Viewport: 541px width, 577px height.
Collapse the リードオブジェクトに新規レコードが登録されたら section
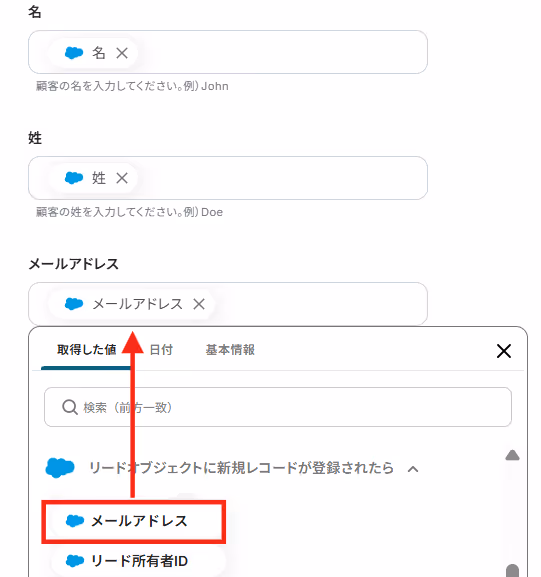click(413, 469)
